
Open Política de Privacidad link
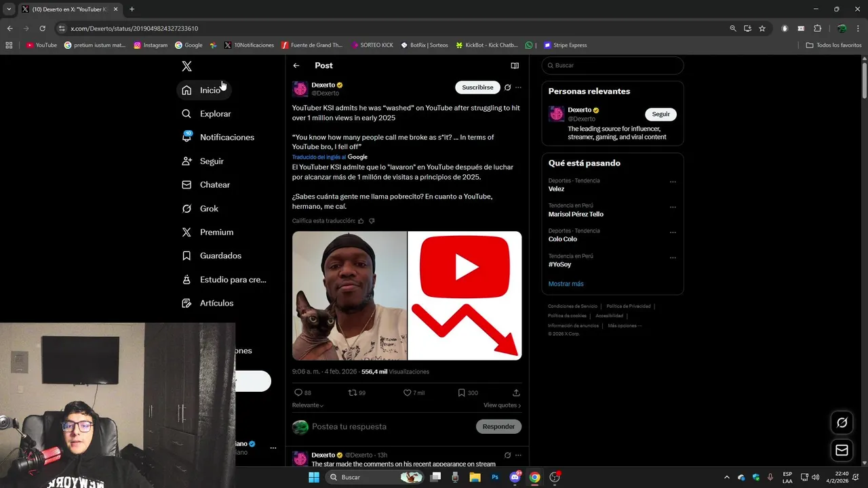point(629,306)
